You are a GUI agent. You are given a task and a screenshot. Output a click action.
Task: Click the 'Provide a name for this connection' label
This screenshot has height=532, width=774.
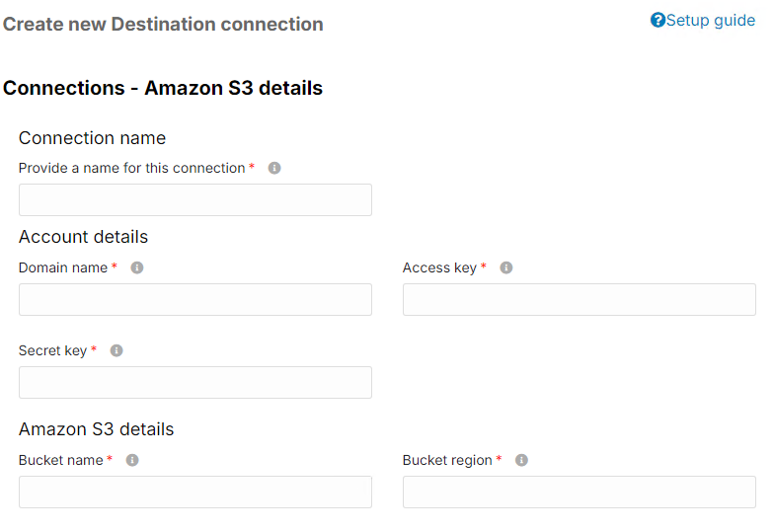(132, 168)
